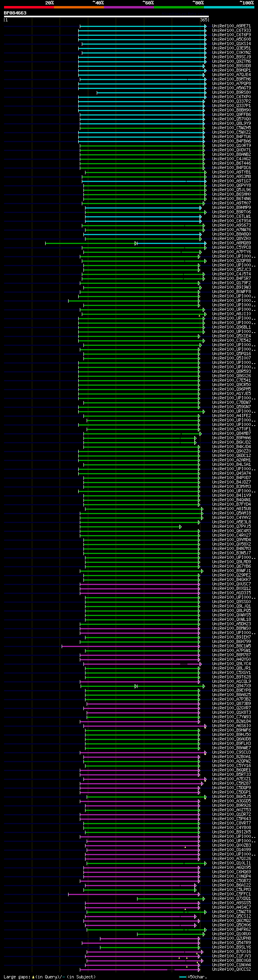Image resolution: width=258 pixels, height=980 pixels.
Task: Go to the UniRef100_Q5JL96 entry
Action: pos(231,190)
